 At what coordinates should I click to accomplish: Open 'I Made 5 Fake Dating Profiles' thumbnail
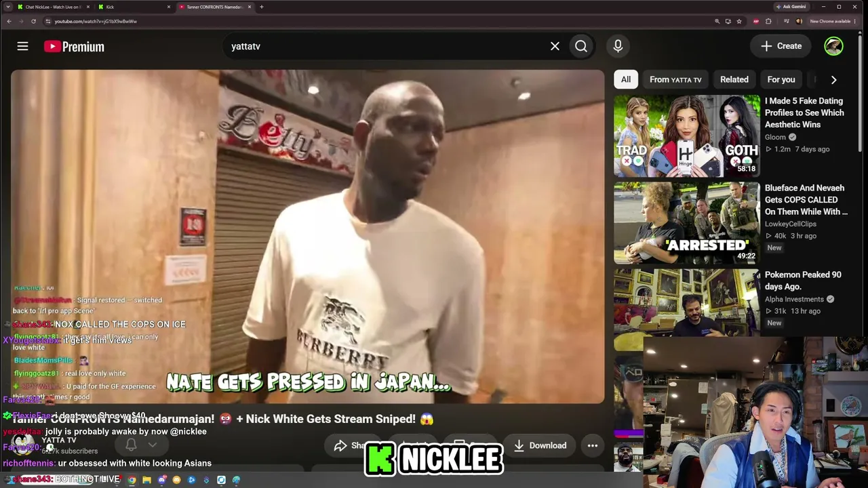(687, 136)
